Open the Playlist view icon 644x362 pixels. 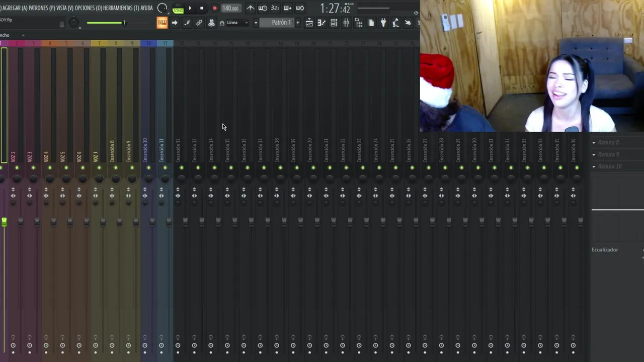coord(309,23)
